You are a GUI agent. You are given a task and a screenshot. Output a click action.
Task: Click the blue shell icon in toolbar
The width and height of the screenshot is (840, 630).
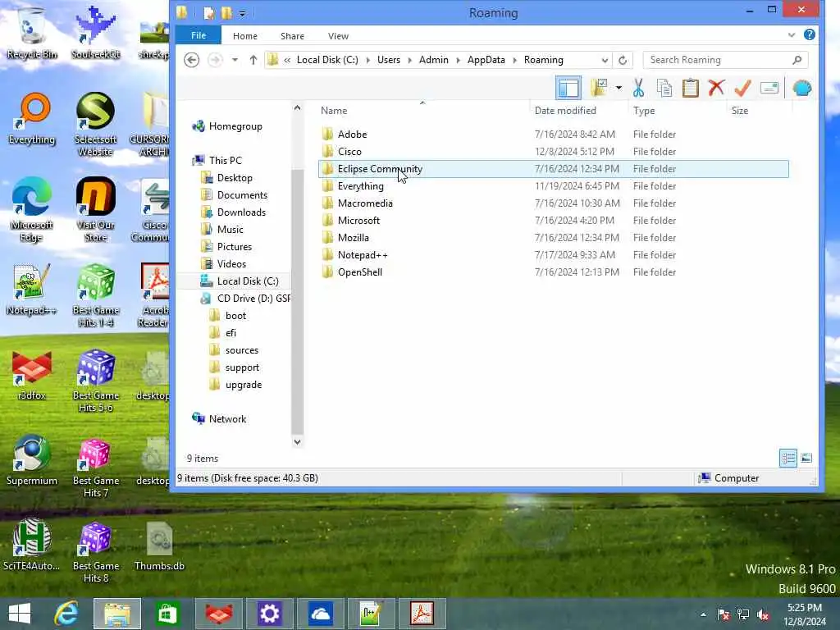[x=802, y=88]
